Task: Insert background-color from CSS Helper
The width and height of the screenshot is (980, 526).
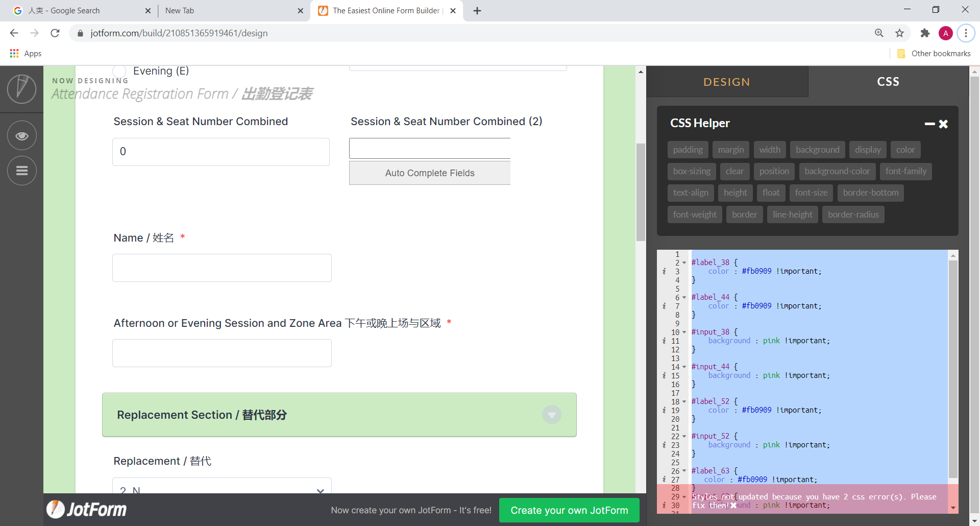Action: pyautogui.click(x=837, y=172)
